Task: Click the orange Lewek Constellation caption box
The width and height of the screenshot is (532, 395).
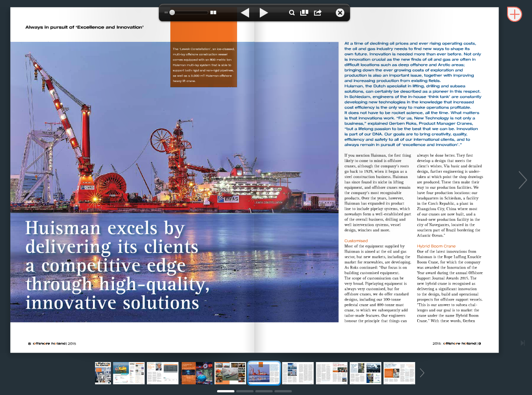Action: coord(204,65)
